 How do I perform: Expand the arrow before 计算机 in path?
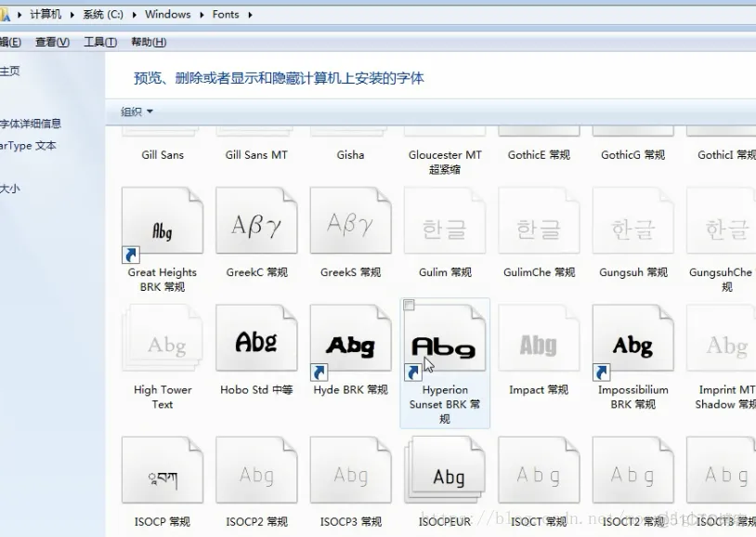pyautogui.click(x=20, y=15)
